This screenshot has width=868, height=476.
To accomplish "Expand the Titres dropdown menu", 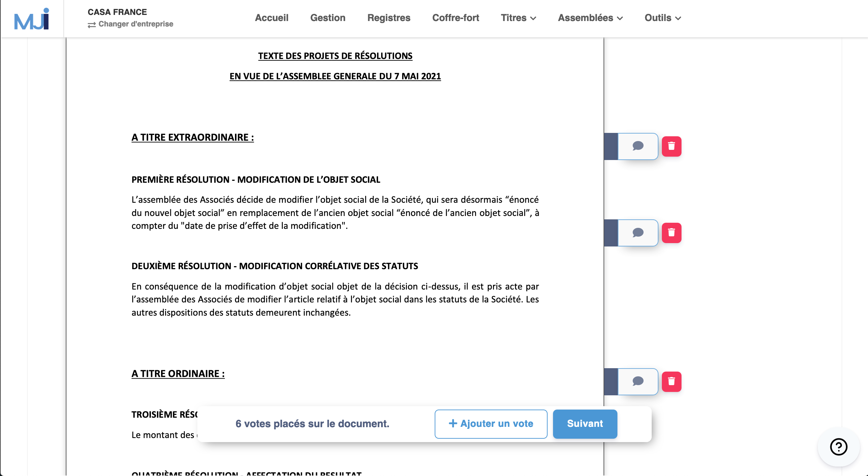I will pos(518,18).
